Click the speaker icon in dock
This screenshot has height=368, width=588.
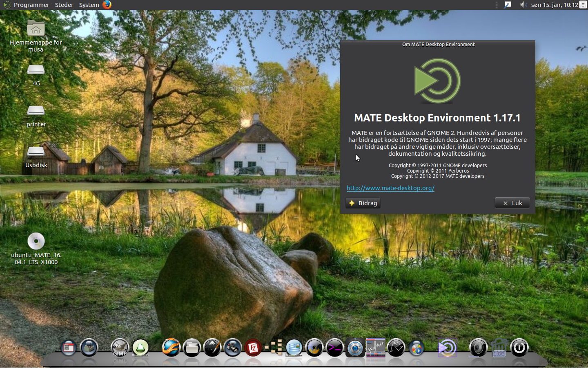pyautogui.click(x=478, y=348)
